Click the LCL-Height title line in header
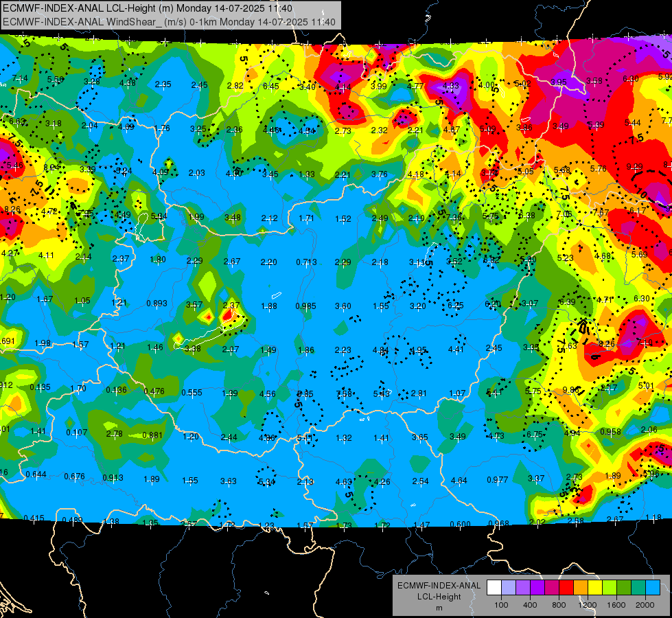Image resolution: width=672 pixels, height=618 pixels. 148,8
